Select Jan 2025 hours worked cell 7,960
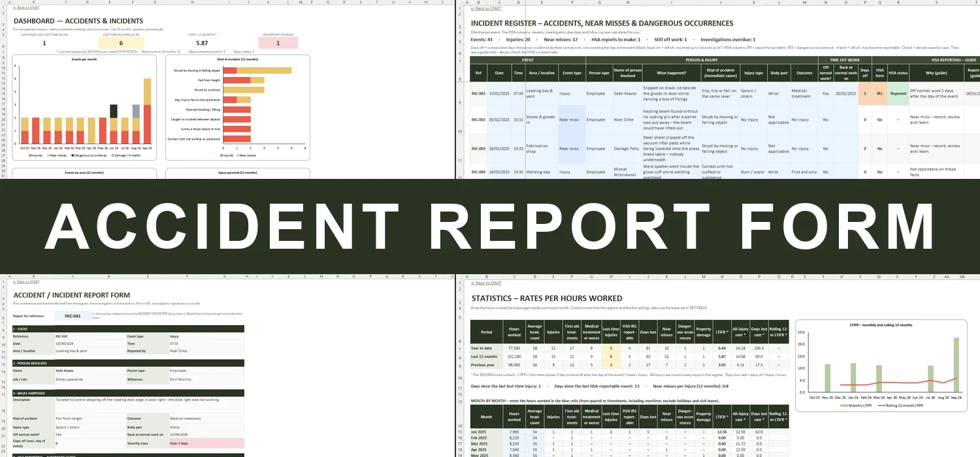980x457 pixels. coord(514,432)
